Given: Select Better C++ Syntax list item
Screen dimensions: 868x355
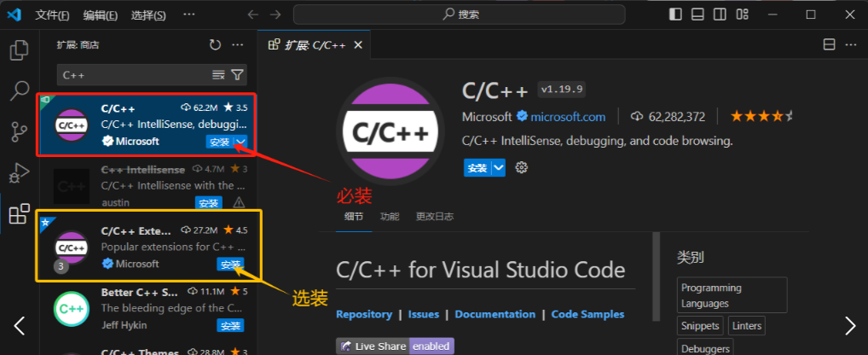Looking at the screenshot, I should click(x=148, y=308).
